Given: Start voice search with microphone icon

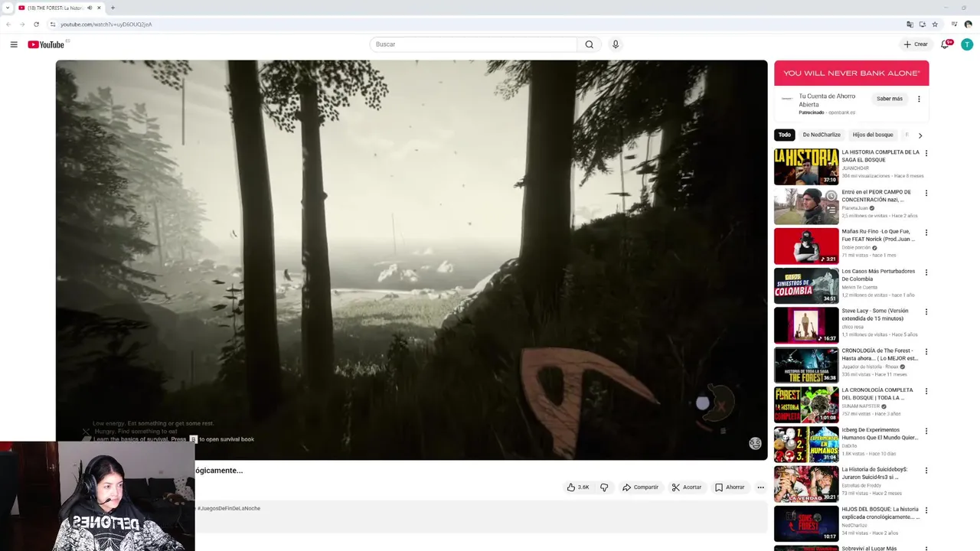Looking at the screenshot, I should (615, 44).
